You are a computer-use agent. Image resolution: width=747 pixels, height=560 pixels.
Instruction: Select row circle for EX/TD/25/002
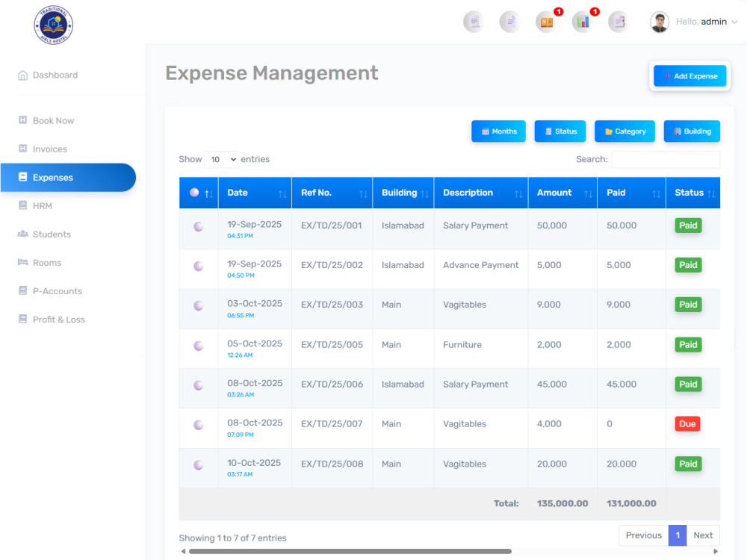coord(198,267)
